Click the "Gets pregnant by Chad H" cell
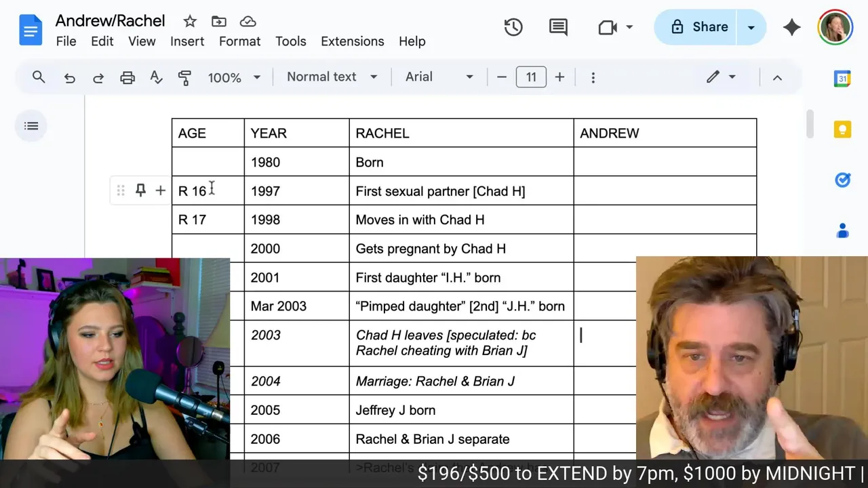The width and height of the screenshot is (868, 488). (x=461, y=249)
